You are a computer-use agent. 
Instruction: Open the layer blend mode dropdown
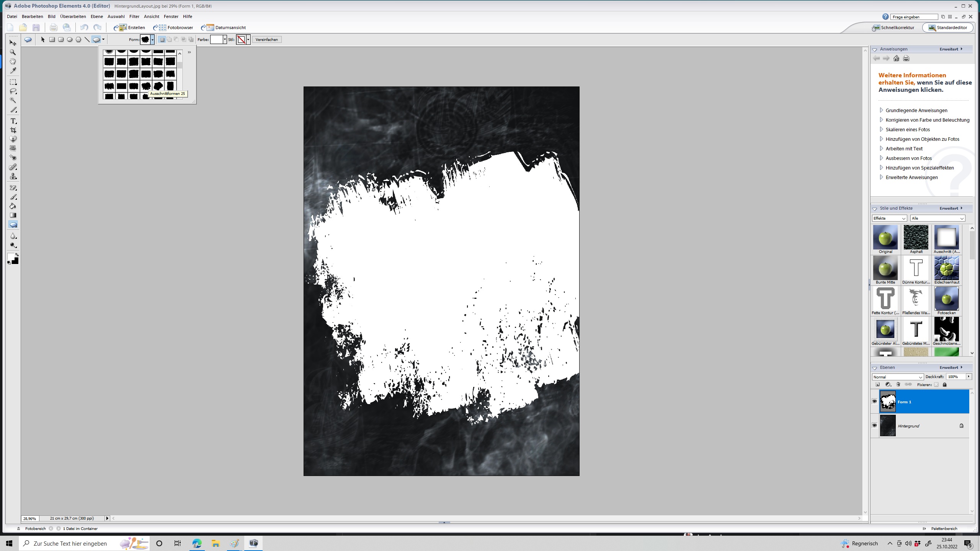[897, 377]
